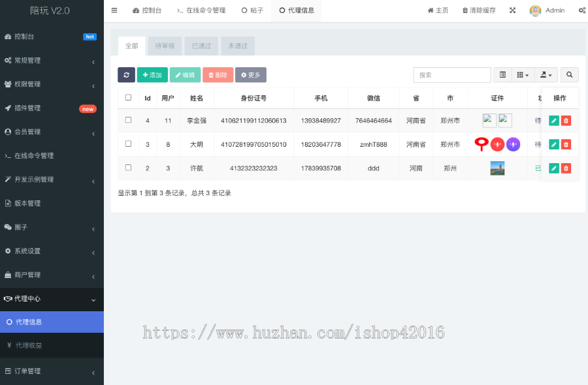The image size is (588, 385).
Task: Click phone number 13938489927 cell
Action: click(x=321, y=121)
